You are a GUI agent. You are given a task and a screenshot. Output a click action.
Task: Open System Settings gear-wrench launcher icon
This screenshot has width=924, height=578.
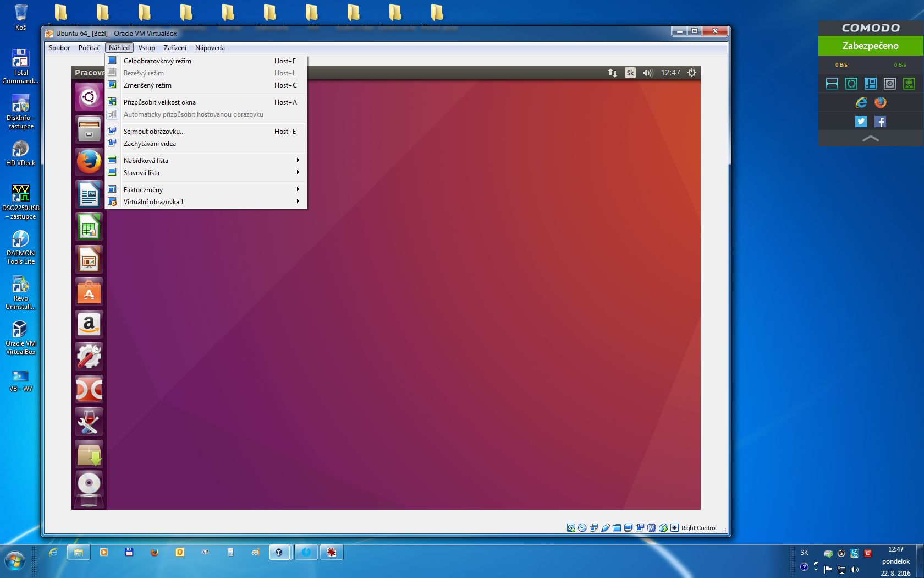(89, 357)
